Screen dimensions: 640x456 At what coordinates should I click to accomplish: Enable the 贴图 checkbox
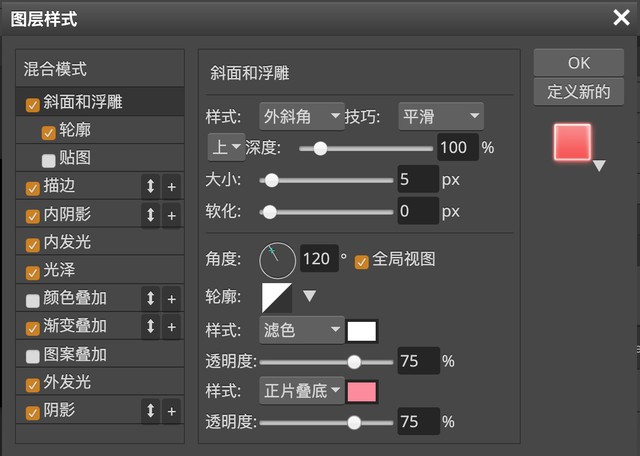point(49,159)
